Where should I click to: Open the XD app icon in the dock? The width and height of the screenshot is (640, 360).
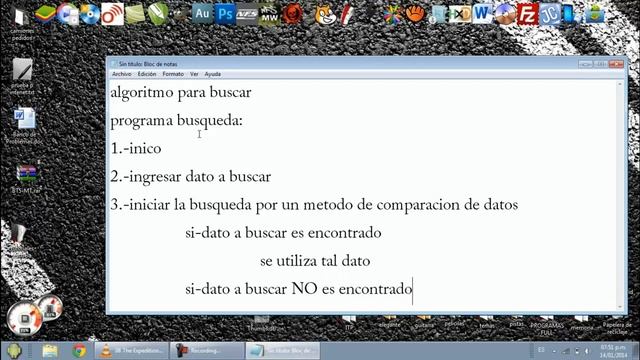coord(460,15)
